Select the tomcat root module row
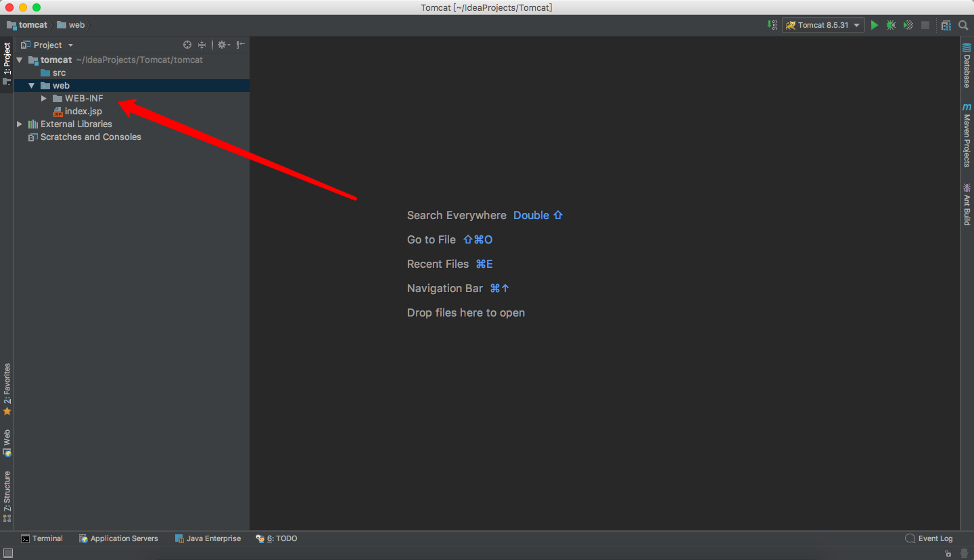Viewport: 974px width, 560px height. pyautogui.click(x=132, y=60)
